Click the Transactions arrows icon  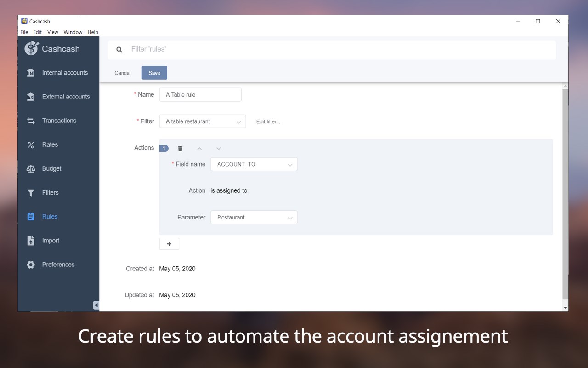pos(31,121)
